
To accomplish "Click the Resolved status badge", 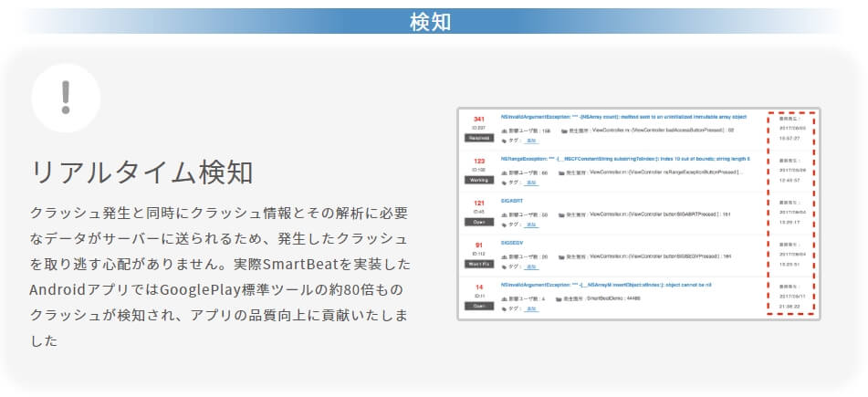I will [479, 138].
